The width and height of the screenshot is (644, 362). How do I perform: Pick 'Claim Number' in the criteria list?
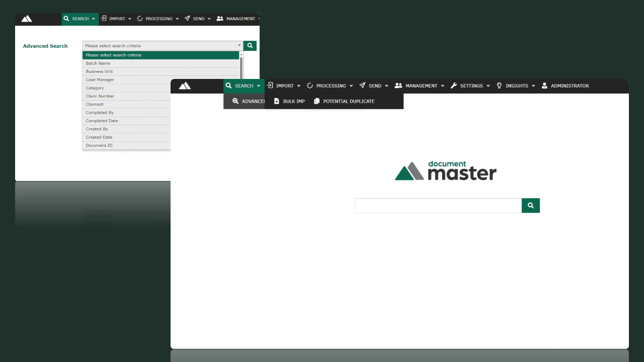tap(126, 96)
